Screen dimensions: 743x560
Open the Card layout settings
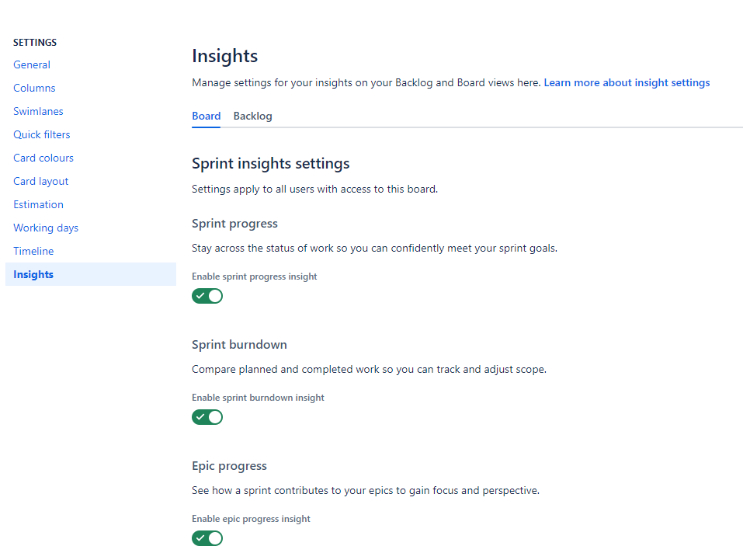point(40,181)
